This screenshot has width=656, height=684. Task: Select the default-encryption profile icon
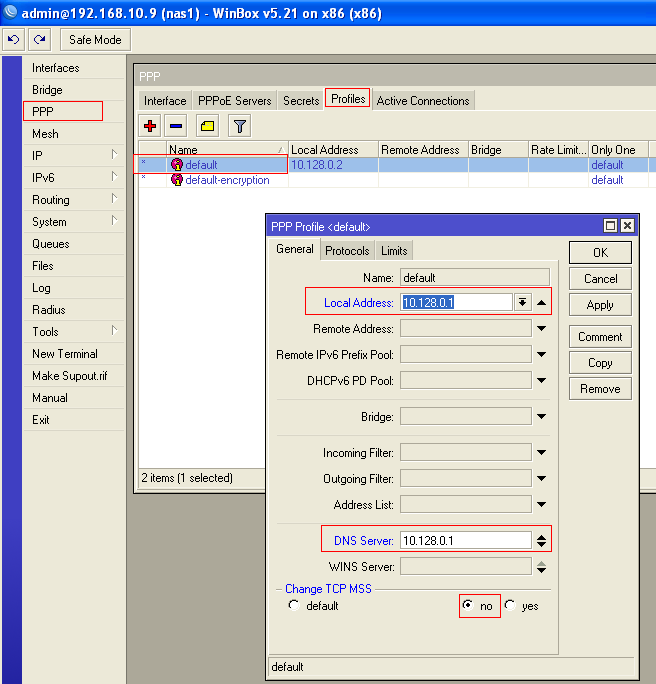point(177,180)
